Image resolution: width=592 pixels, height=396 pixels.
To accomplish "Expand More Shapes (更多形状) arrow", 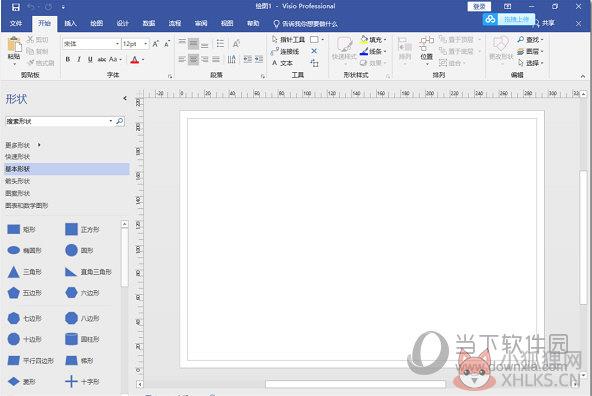I will tap(39, 145).
